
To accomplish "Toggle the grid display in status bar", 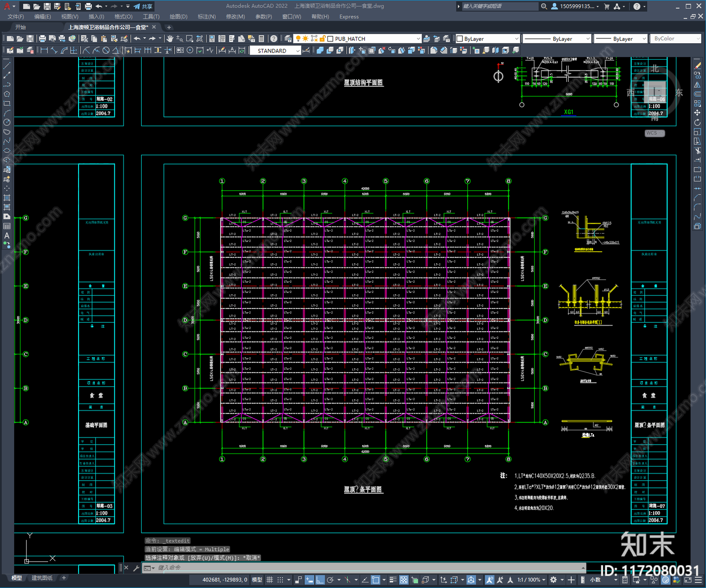I will pos(270,580).
